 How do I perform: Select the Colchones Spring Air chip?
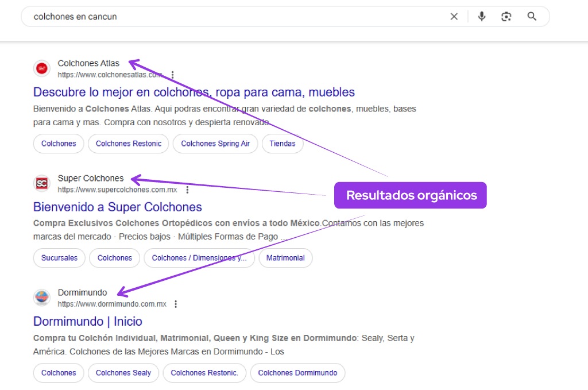pos(215,144)
